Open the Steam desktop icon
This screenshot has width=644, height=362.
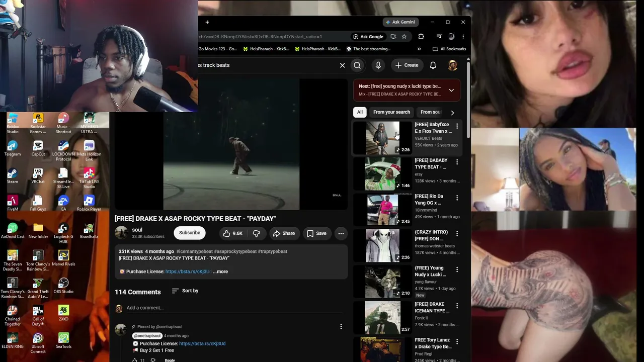13,176
